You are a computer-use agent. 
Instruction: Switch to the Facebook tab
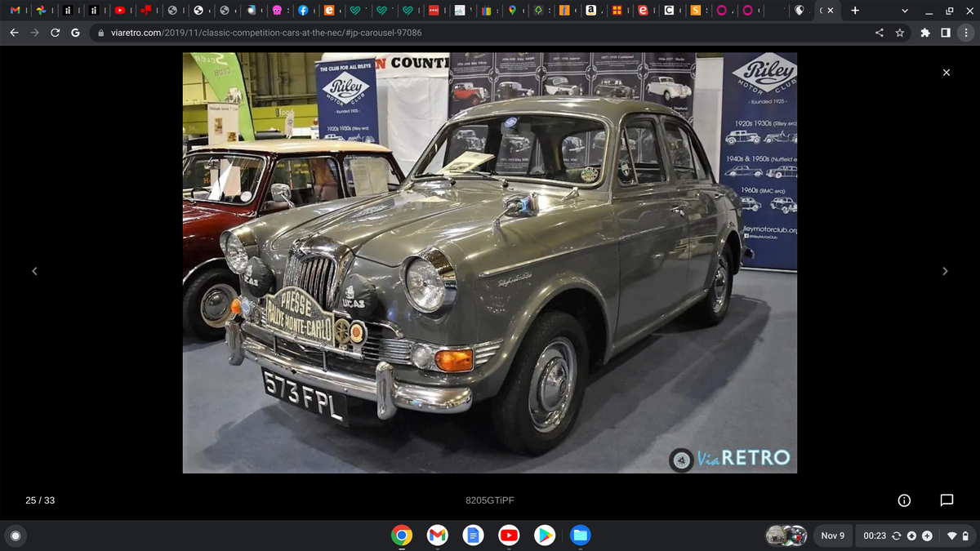303,11
